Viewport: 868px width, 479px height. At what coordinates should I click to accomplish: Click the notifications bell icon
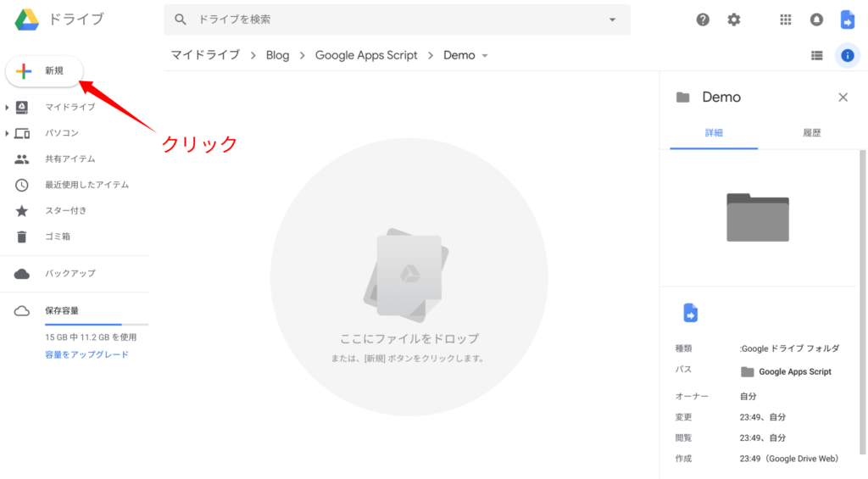816,19
